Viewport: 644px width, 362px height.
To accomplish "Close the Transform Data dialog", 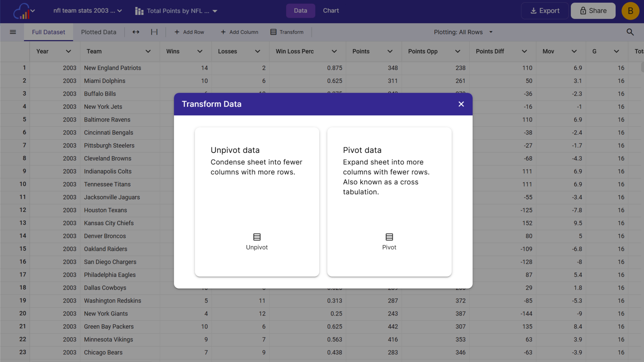I will pos(461,104).
